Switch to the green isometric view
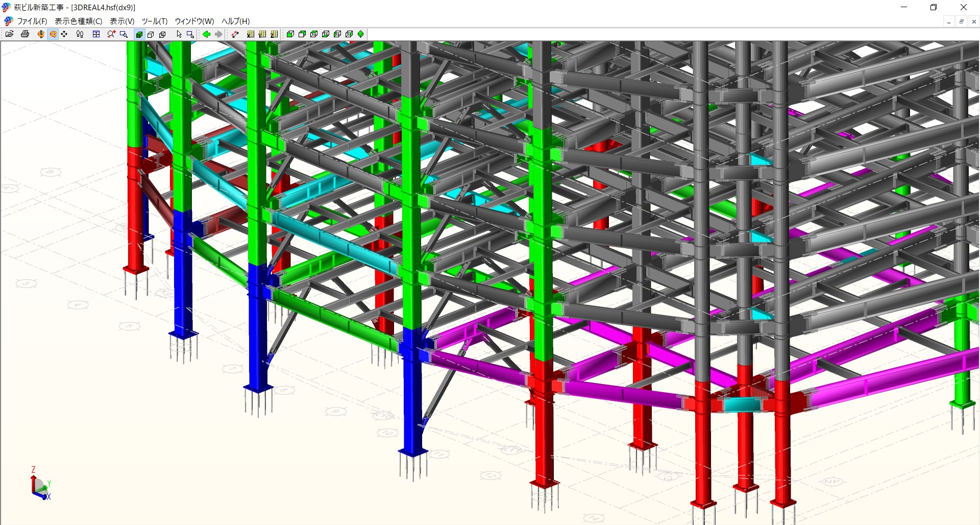The width and height of the screenshot is (980, 525). pyautogui.click(x=361, y=34)
